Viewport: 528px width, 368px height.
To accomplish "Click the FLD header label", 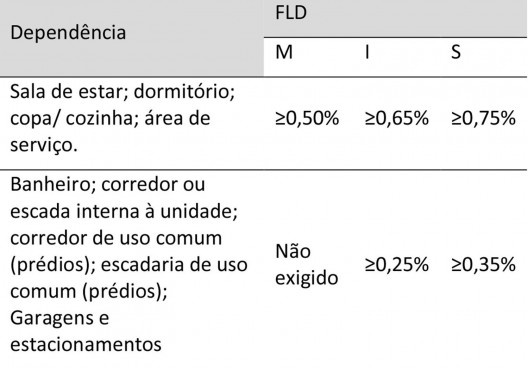I will [291, 13].
